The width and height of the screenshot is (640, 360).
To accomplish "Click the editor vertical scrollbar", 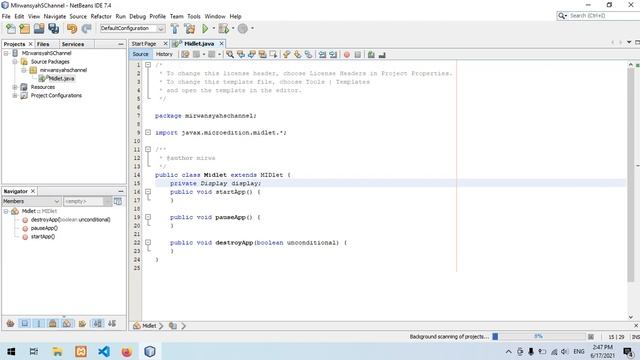I will [x=631, y=176].
